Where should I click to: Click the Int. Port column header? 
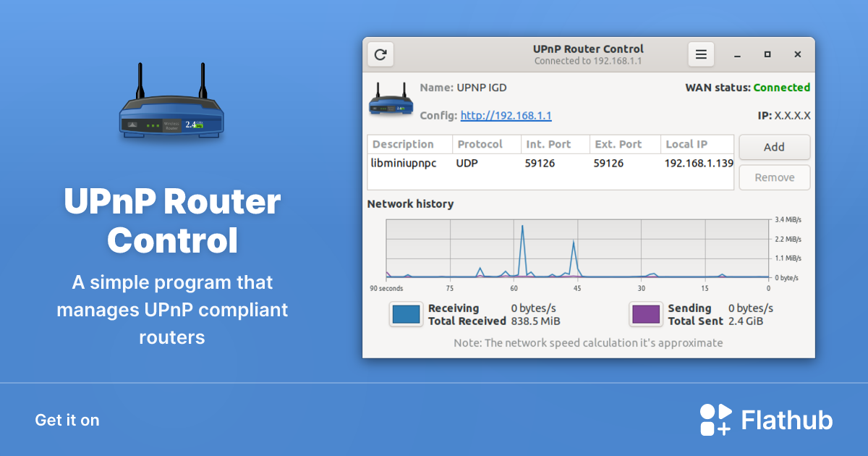(x=547, y=144)
